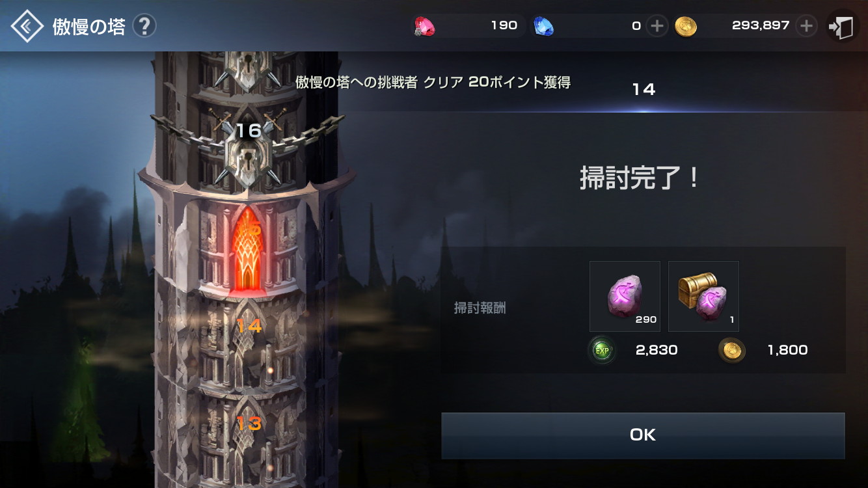Select tower floor 16 with chains
Image resolution: width=868 pixels, height=488 pixels.
point(249,131)
